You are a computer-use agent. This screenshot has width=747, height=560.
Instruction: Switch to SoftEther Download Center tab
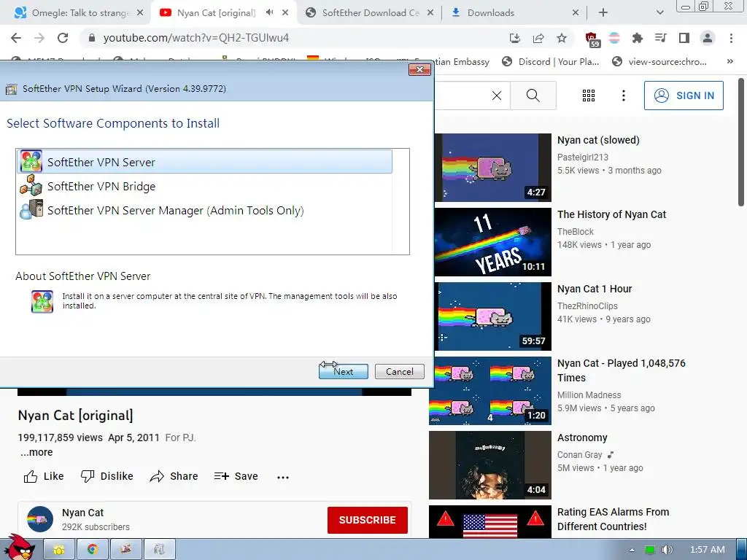370,13
